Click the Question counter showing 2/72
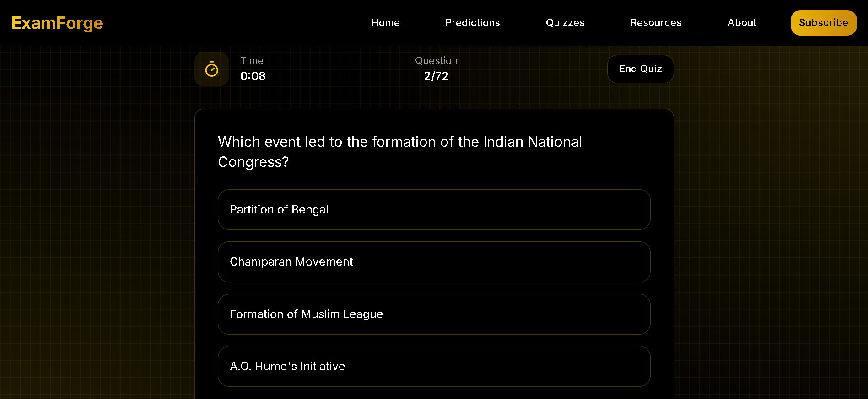868x399 pixels. pos(436,76)
